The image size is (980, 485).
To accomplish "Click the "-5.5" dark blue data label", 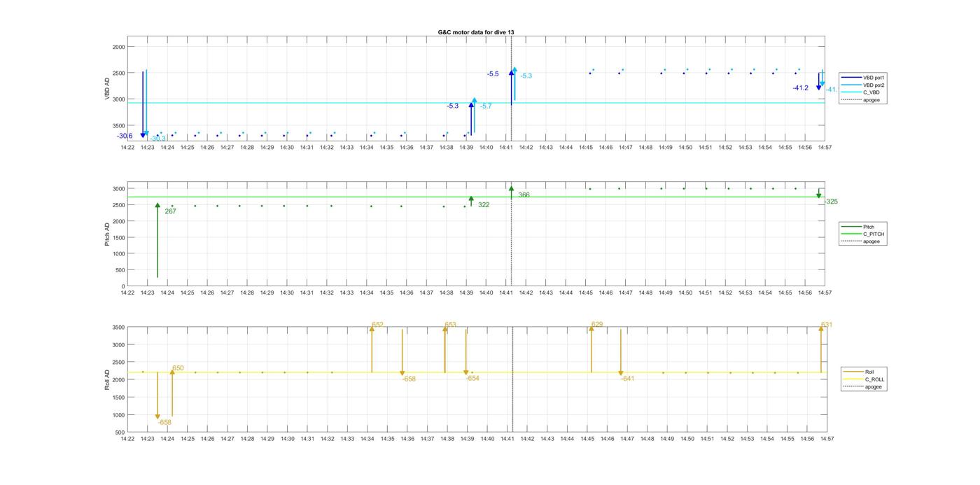I will 493,74.
